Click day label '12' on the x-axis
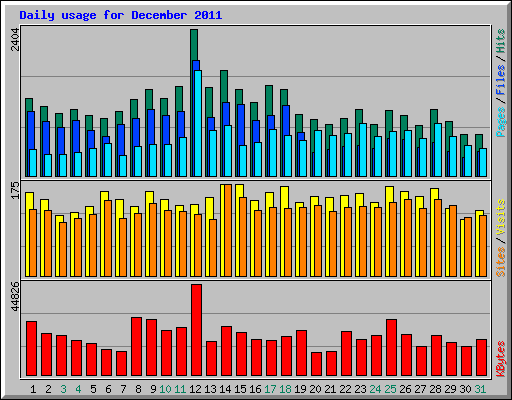 coord(195,389)
